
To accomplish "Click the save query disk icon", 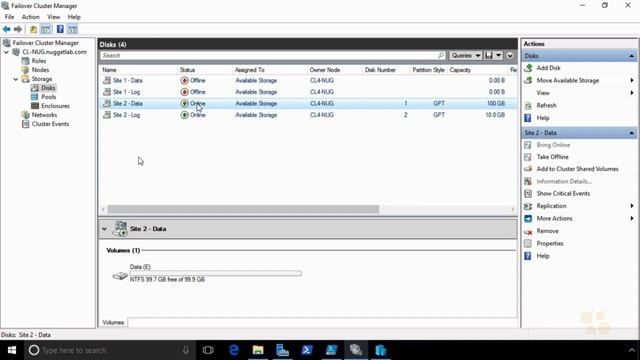I will coord(489,56).
